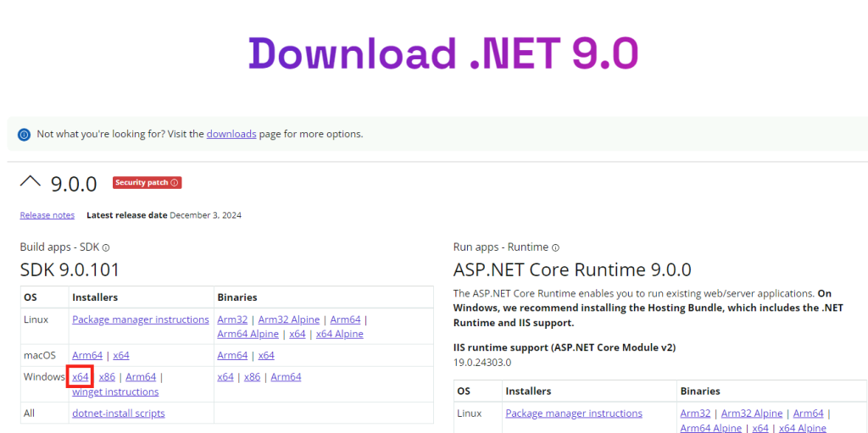This screenshot has width=868, height=433.
Task: Open the downloads page link
Action: tap(231, 134)
